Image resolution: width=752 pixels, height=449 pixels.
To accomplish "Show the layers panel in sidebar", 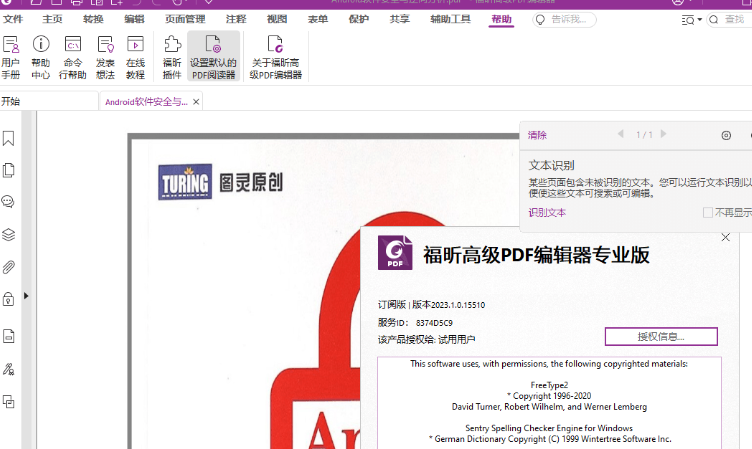I will tap(9, 235).
